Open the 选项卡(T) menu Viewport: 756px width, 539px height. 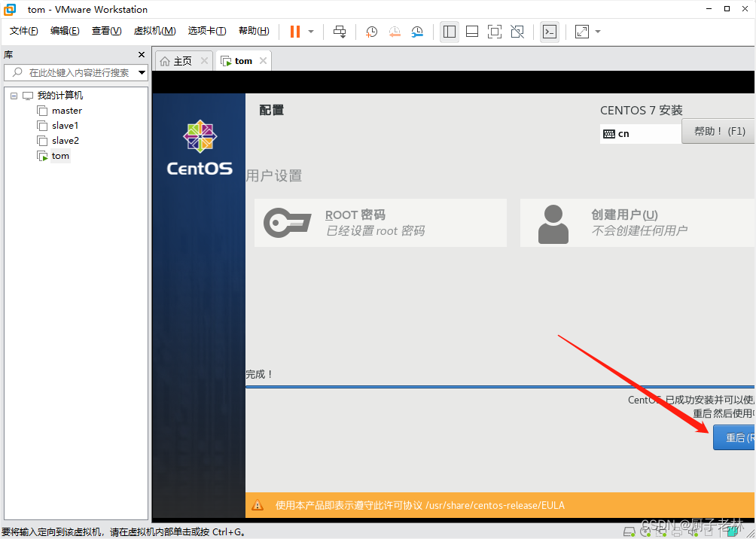click(x=207, y=31)
